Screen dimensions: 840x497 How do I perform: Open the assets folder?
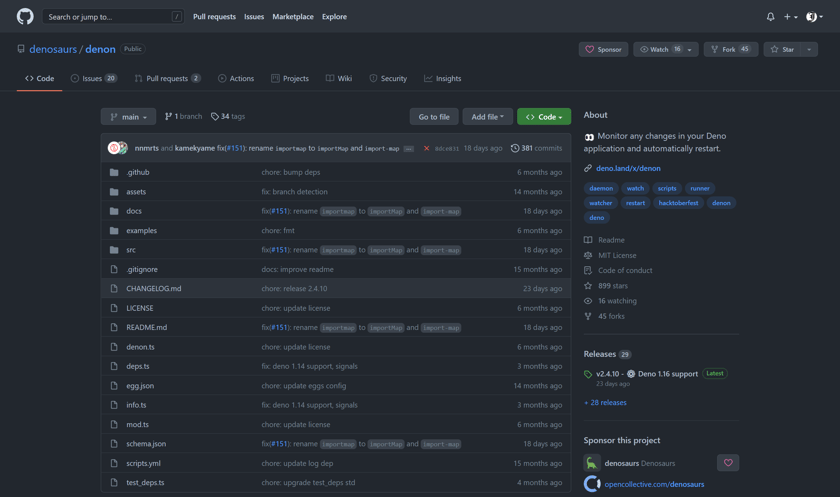[136, 192]
